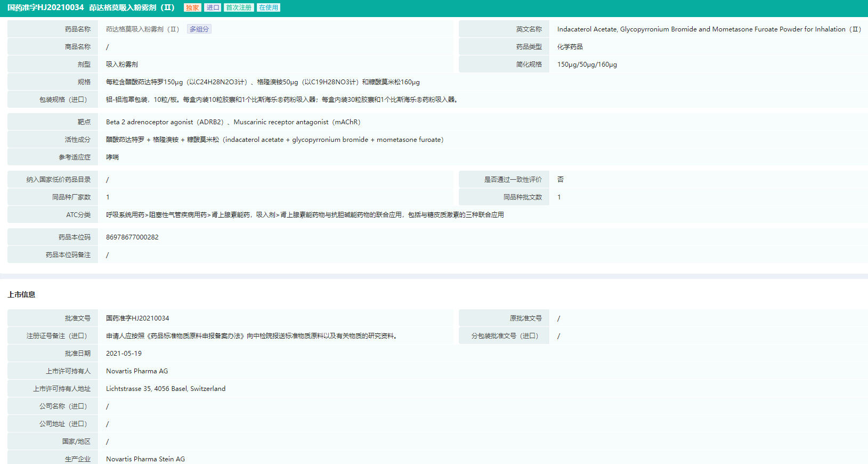The height and width of the screenshot is (464, 868).
Task: Click the English name starting with Indacaterol Acetate
Action: pos(709,29)
